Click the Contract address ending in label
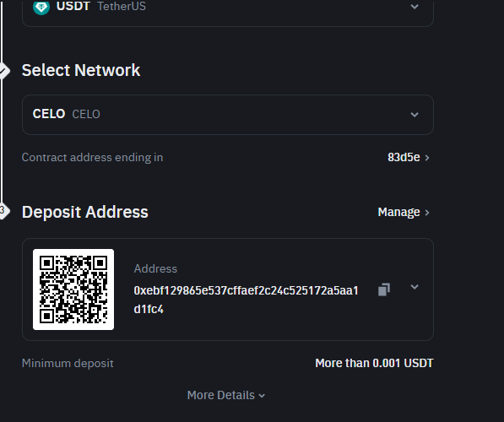 point(92,158)
